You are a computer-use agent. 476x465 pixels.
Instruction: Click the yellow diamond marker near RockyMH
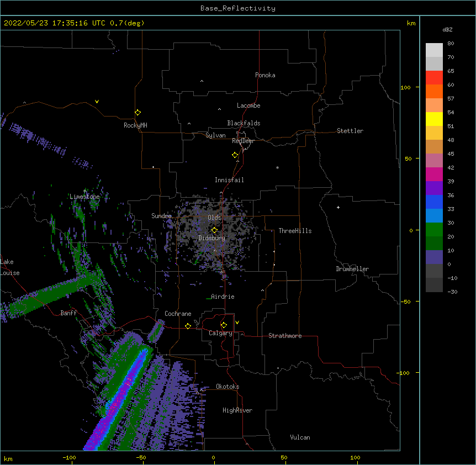pos(138,112)
